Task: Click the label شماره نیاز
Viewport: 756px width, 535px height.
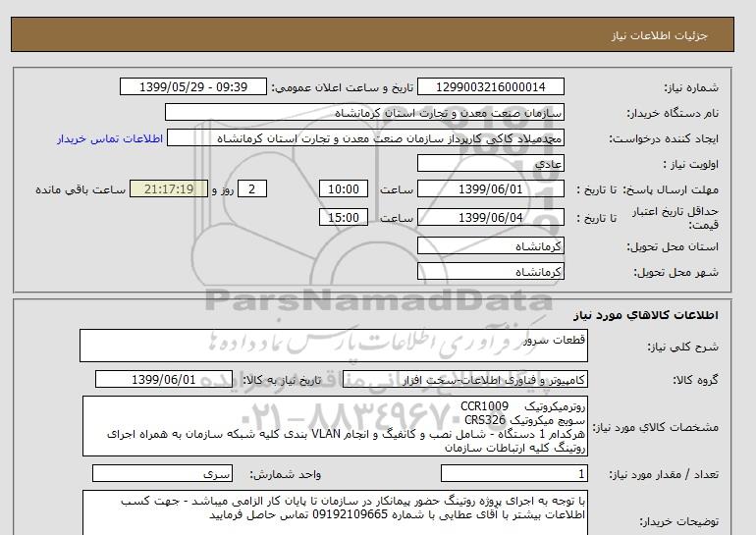Action: coord(691,87)
